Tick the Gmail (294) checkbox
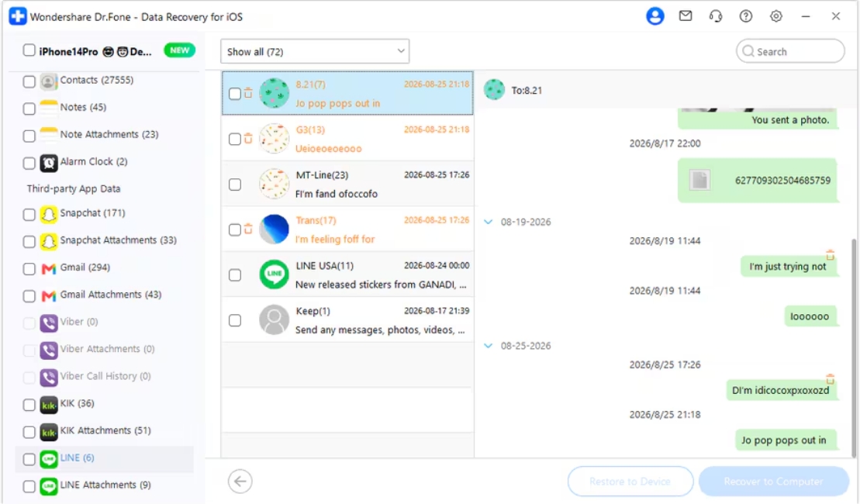Screen dimensions: 860x504 [29, 269]
